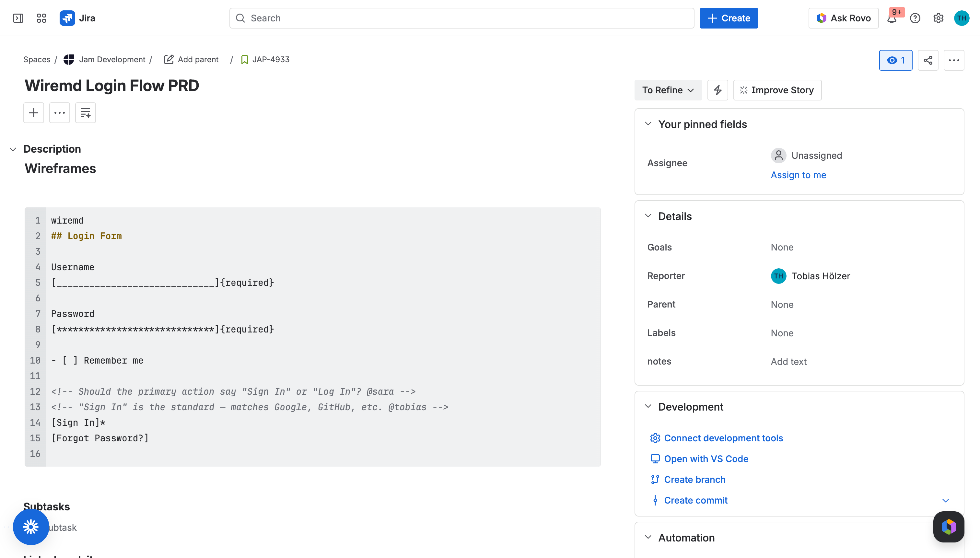Click the Labels None value
This screenshot has width=980, height=558.
tap(782, 333)
